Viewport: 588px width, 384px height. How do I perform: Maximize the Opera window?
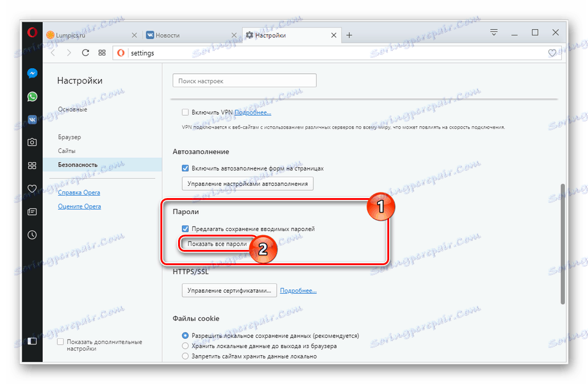coord(535,32)
